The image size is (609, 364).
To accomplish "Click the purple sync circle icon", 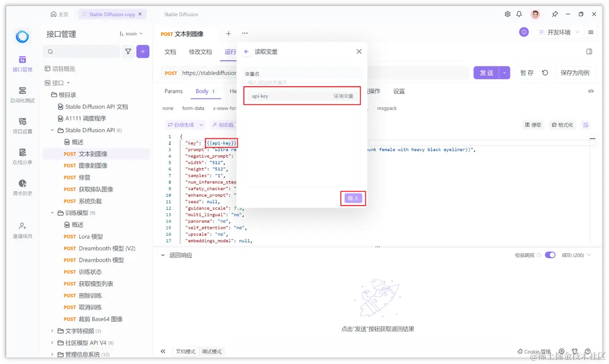I will click(524, 32).
